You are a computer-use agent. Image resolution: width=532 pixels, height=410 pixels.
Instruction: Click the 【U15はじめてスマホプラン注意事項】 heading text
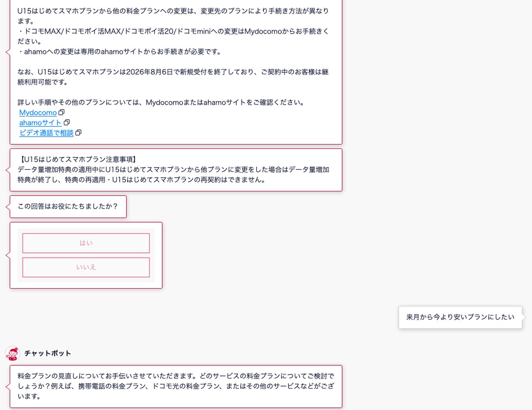pos(78,160)
